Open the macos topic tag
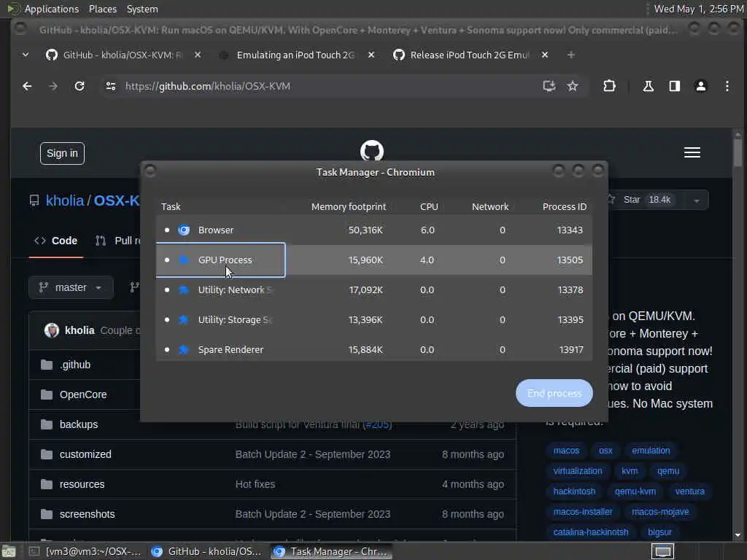 (566, 451)
